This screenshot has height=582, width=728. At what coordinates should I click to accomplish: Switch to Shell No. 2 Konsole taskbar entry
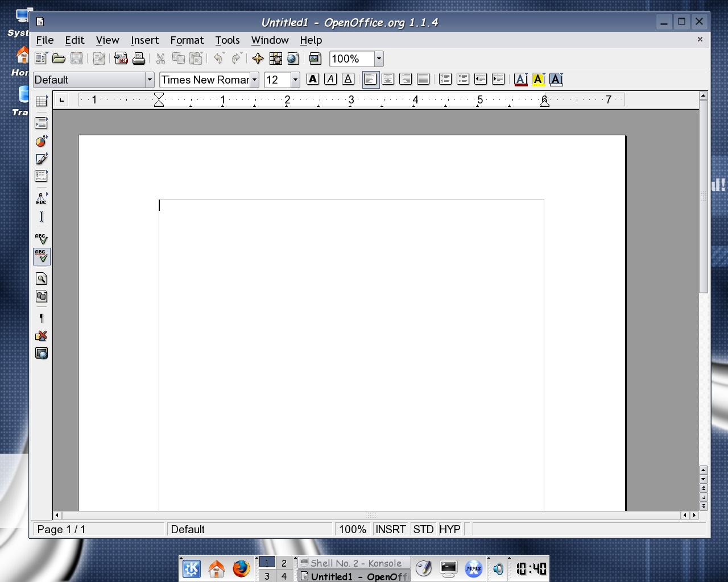(x=354, y=563)
